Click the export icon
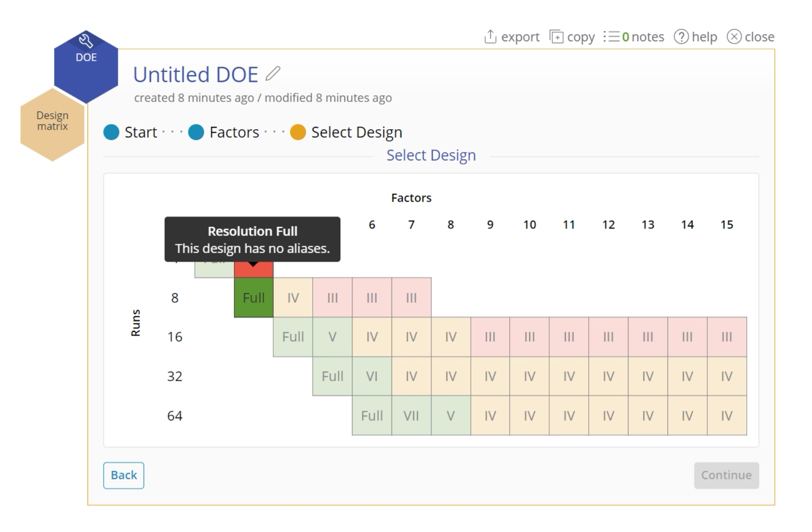Image resolution: width=812 pixels, height=532 pixels. [x=490, y=36]
